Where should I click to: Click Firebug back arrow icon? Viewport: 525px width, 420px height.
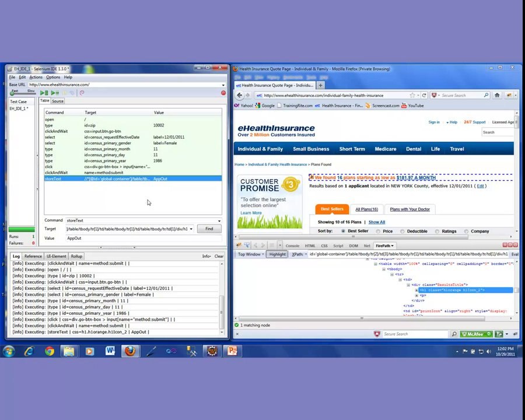(256, 245)
